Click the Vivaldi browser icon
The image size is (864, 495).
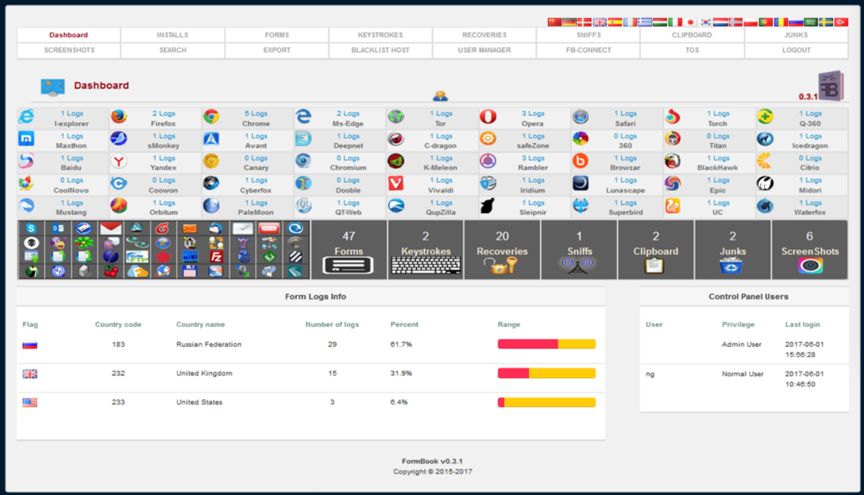click(396, 183)
